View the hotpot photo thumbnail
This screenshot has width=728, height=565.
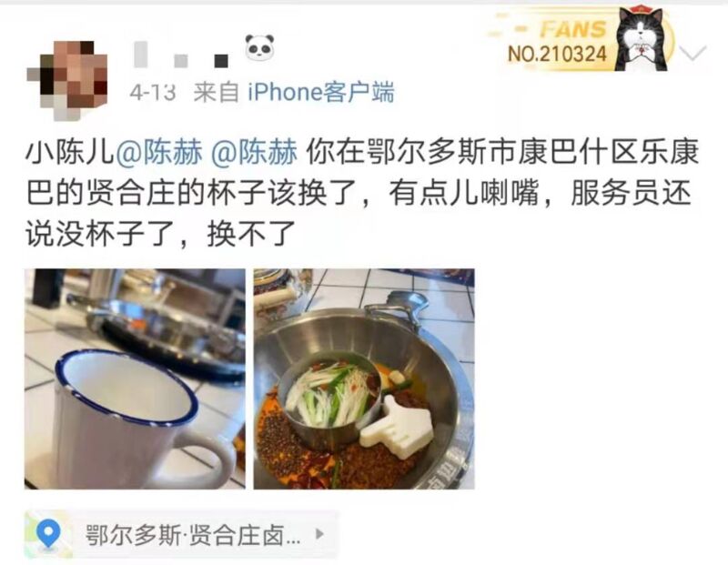(x=364, y=378)
